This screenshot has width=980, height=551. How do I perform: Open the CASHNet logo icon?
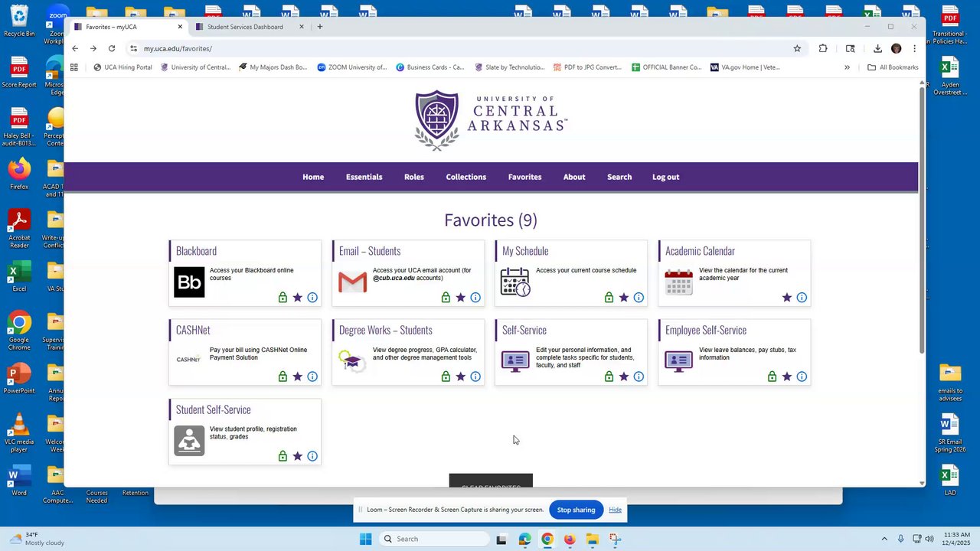tap(188, 359)
